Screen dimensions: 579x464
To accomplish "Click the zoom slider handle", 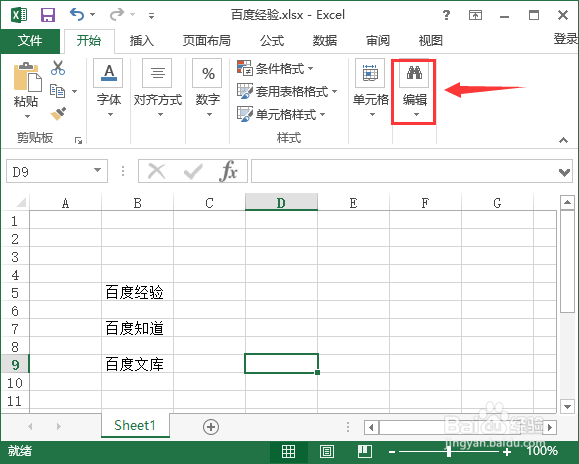I will (449, 451).
